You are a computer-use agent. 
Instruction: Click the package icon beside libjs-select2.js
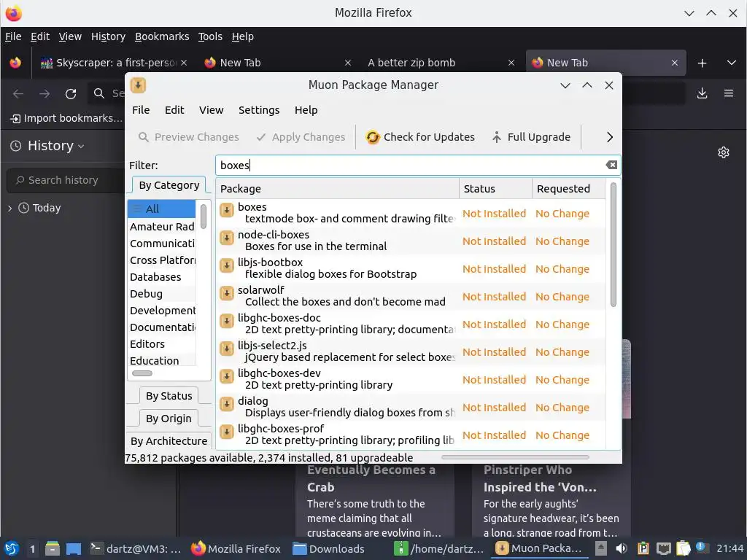(x=227, y=349)
